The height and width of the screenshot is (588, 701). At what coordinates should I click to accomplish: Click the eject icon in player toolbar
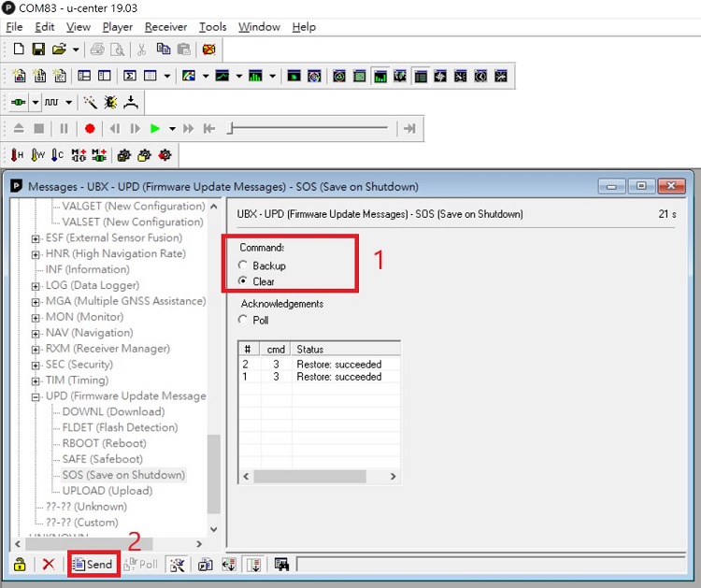[x=19, y=129]
